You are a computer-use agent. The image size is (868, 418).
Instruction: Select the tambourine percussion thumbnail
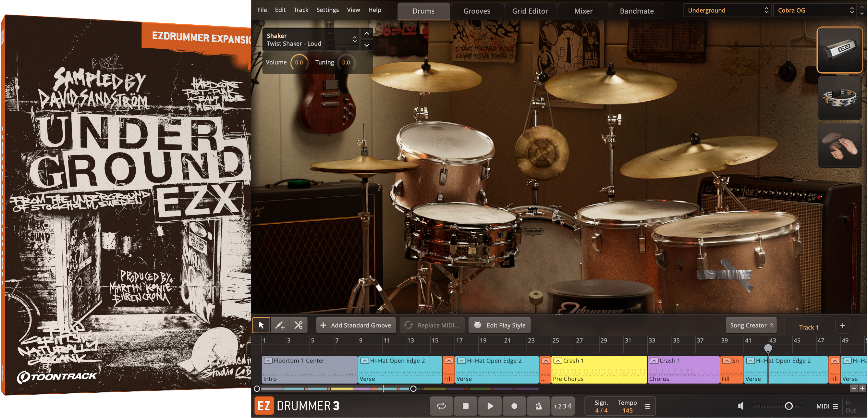click(839, 98)
